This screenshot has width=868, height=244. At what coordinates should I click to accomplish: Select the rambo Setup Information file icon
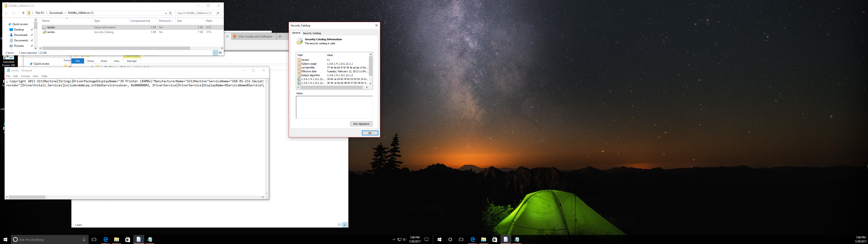click(x=44, y=27)
